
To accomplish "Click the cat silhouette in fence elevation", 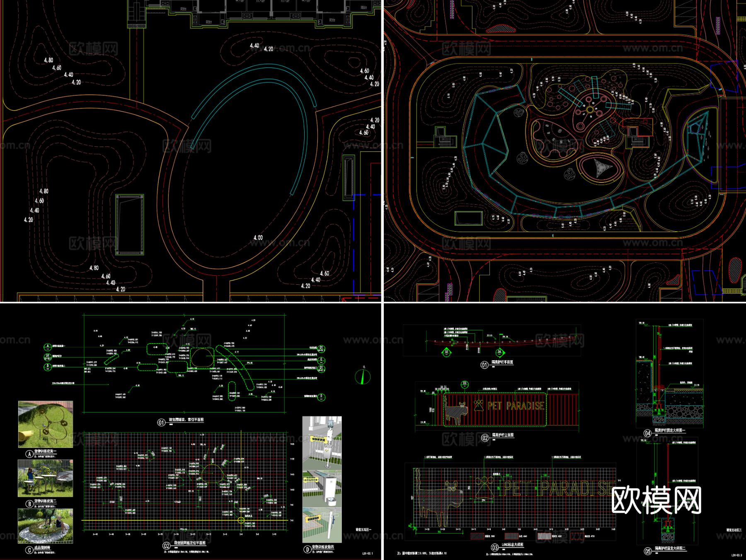I will coord(456,410).
